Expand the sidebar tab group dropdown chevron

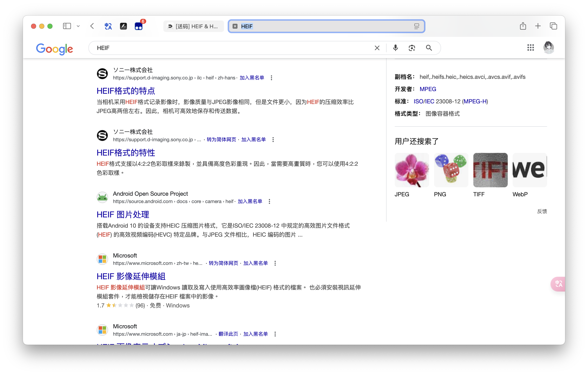click(78, 26)
